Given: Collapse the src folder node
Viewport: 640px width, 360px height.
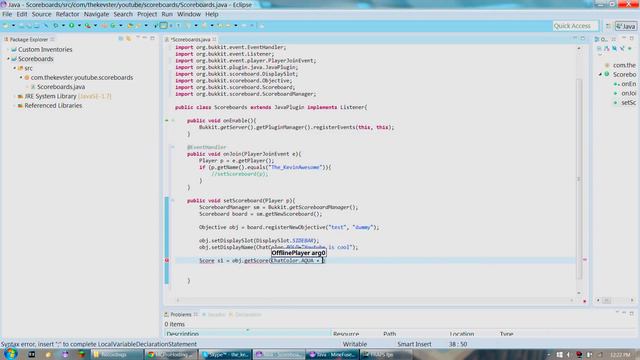Looking at the screenshot, I should (x=15, y=68).
